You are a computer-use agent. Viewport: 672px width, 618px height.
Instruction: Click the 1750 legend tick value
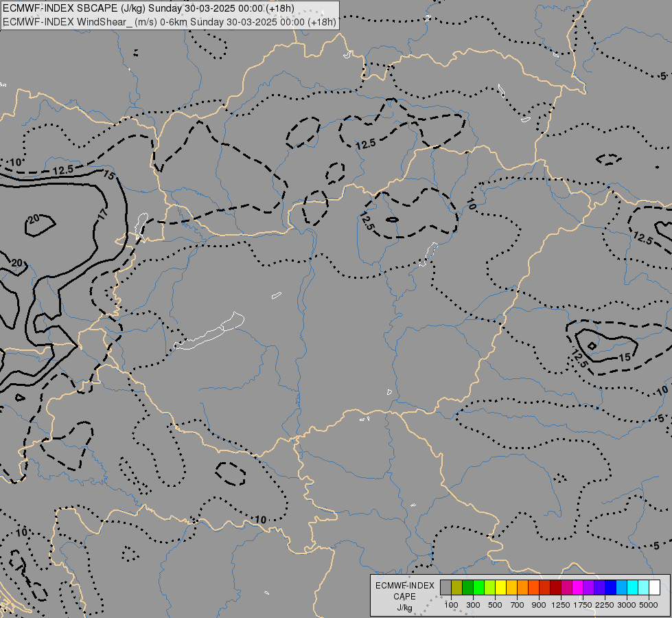click(583, 605)
